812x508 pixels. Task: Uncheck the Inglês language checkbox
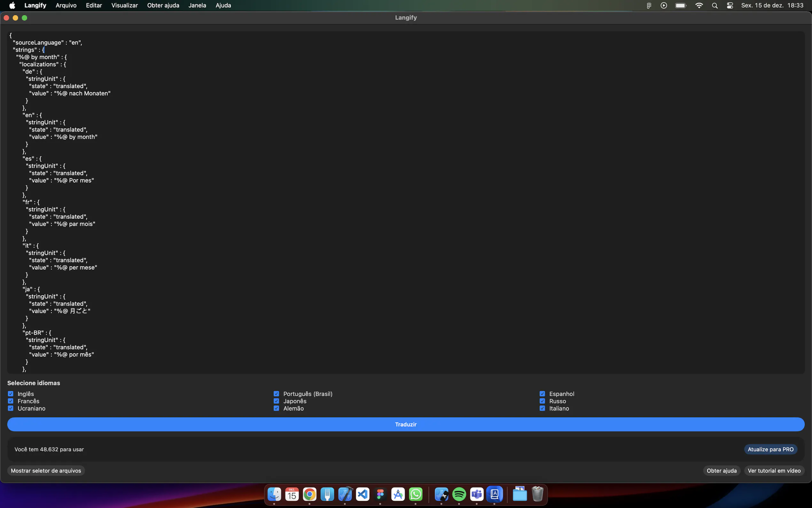(x=11, y=394)
